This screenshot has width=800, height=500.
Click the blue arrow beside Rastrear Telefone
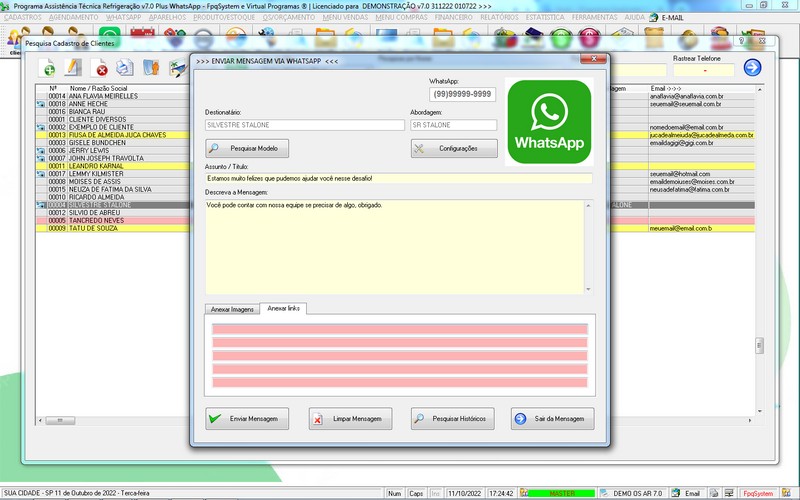752,67
